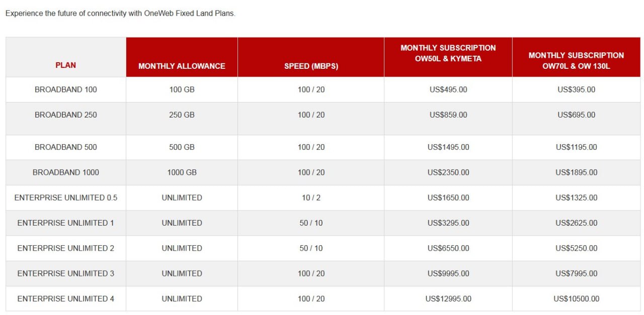
Task: Click the 250 GB allowance cell
Action: pos(182,115)
